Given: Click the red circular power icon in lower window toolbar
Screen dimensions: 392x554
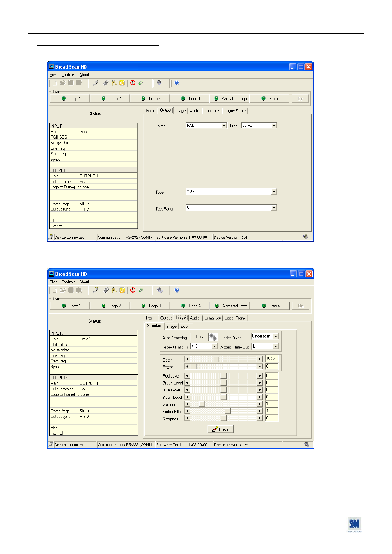Looking at the screenshot, I should point(133,290).
